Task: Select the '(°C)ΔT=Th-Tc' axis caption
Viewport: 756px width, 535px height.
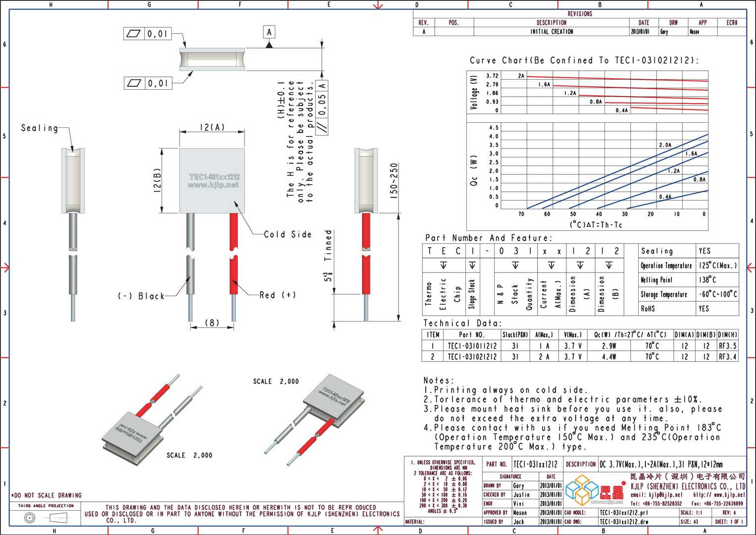Action: pyautogui.click(x=596, y=225)
